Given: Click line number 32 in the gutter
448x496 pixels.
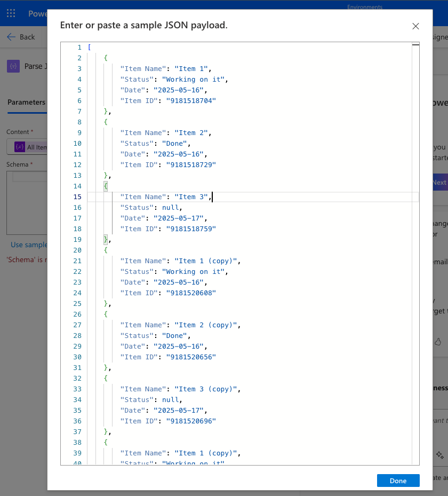Looking at the screenshot, I should [77, 379].
